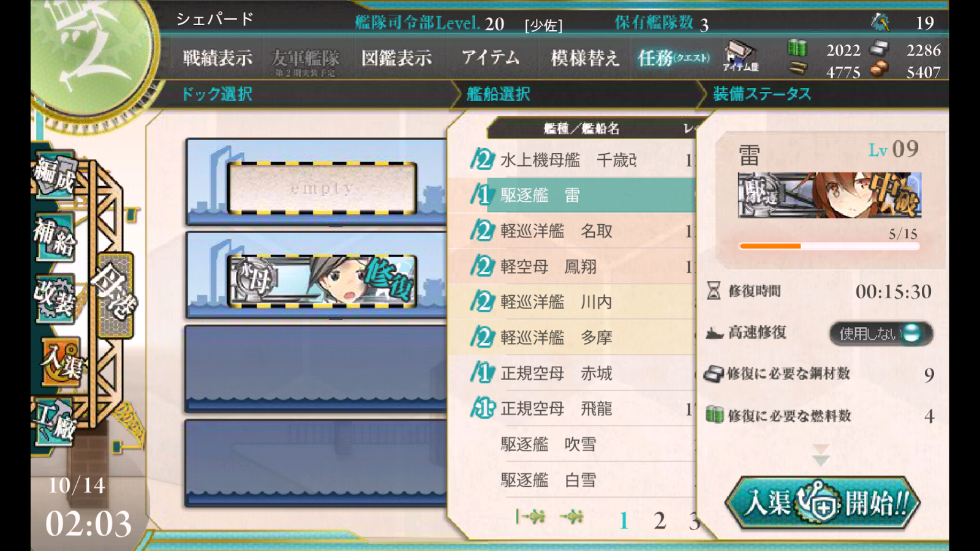Open the アイテム屋 shop icon
Image resolution: width=980 pixels, height=551 pixels.
[x=741, y=57]
